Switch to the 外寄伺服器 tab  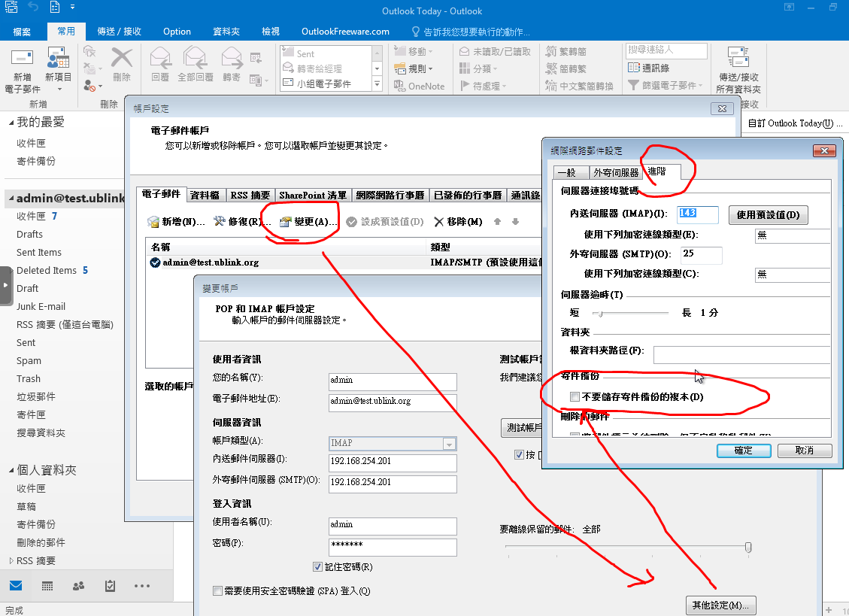(614, 173)
